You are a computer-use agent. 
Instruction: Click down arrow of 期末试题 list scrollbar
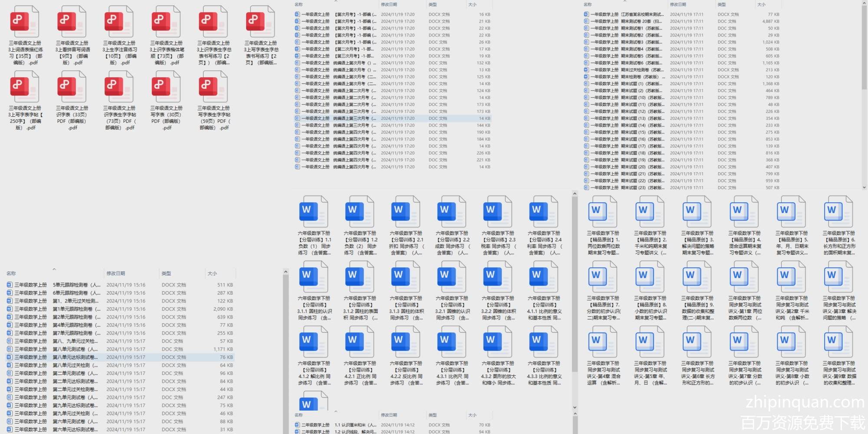click(x=864, y=187)
